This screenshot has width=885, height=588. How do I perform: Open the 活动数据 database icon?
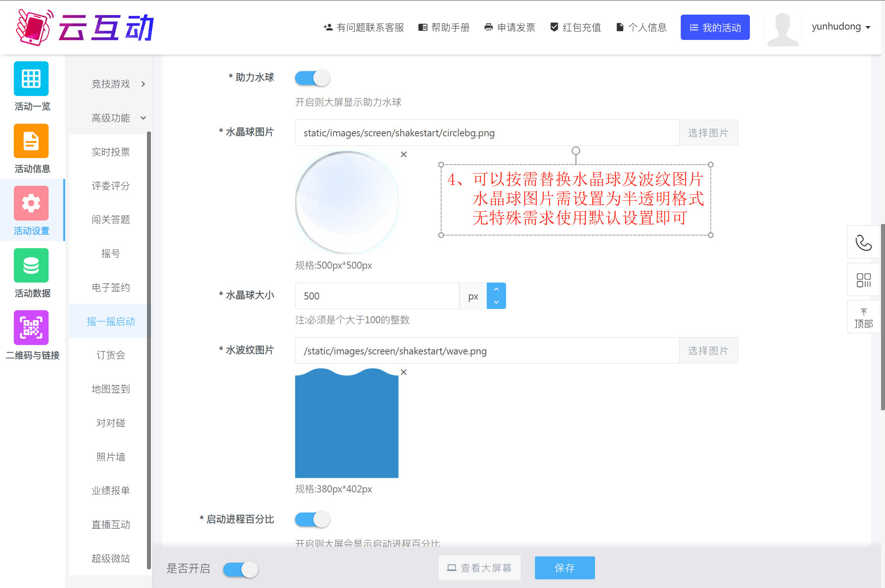click(31, 266)
